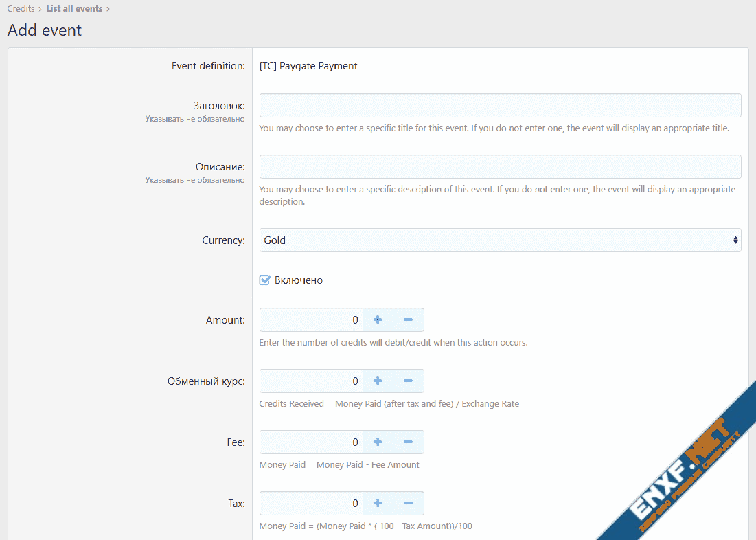Decrease the Обменный курс value with minus

point(409,381)
